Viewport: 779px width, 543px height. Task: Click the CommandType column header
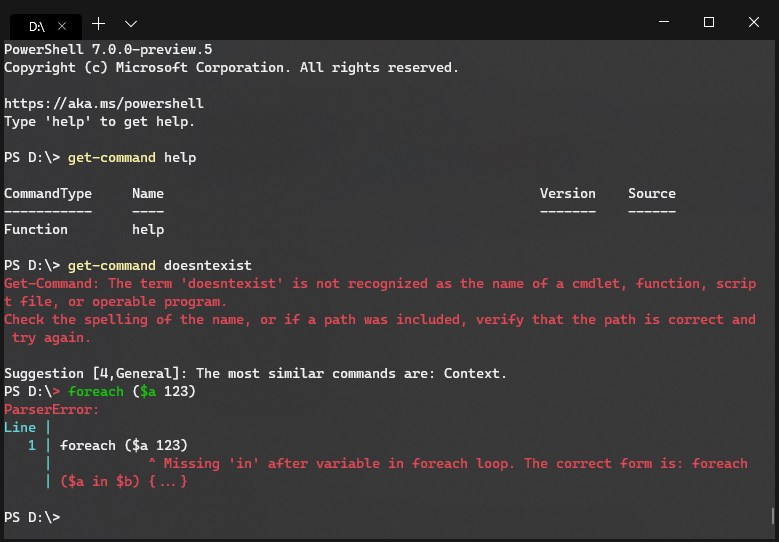coord(48,193)
